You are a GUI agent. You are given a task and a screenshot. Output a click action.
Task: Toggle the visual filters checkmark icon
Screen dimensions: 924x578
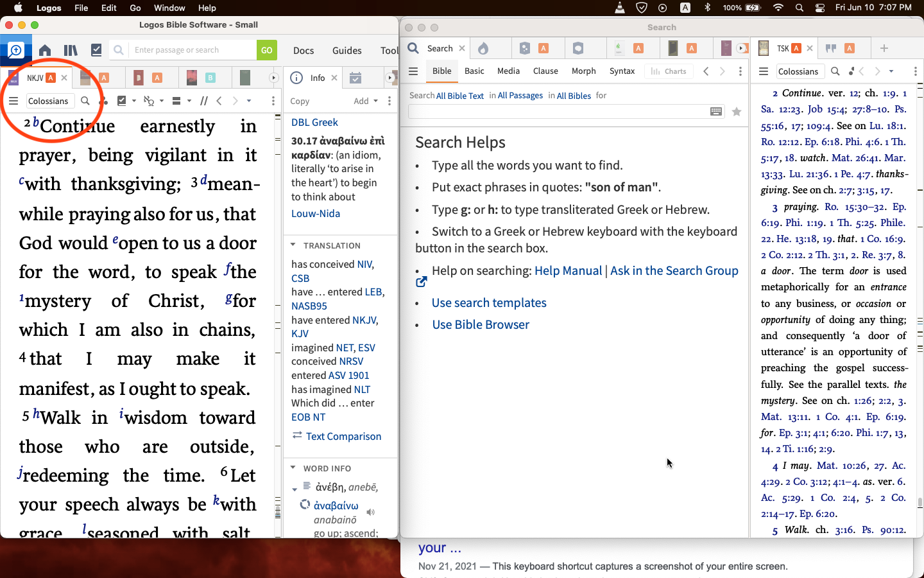122,101
